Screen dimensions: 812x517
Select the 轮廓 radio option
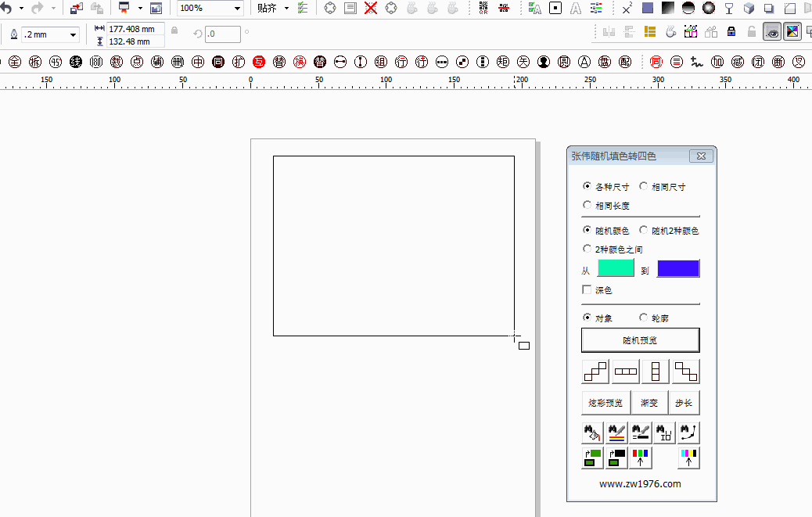tap(644, 318)
